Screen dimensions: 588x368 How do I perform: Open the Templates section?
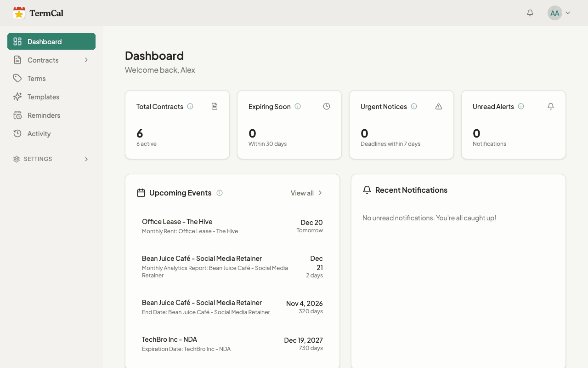coord(43,97)
